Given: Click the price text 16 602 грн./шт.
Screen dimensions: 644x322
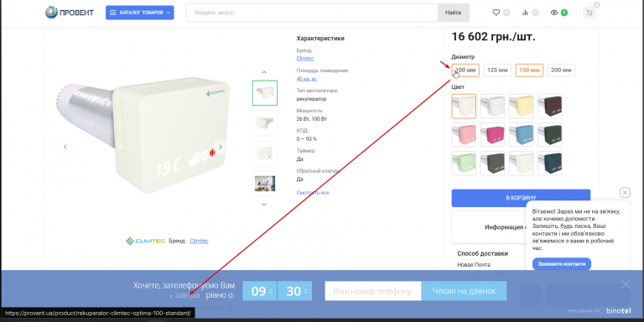Looking at the screenshot, I should (493, 37).
